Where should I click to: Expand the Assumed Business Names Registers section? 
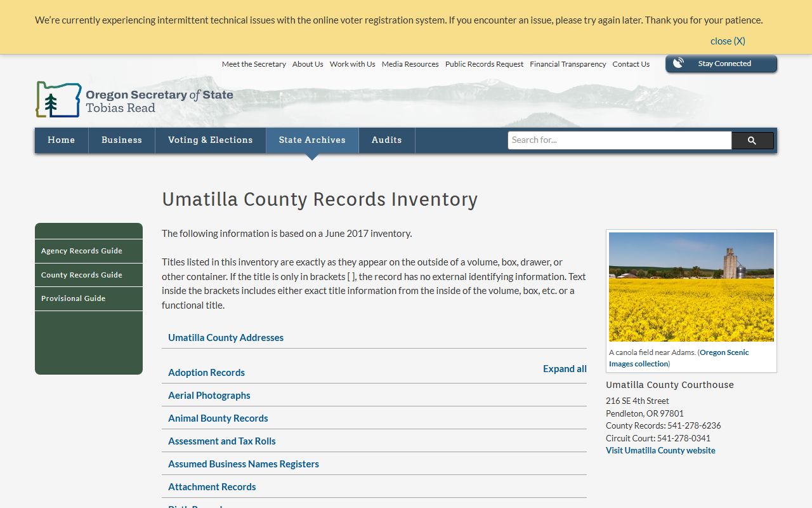pyautogui.click(x=244, y=464)
